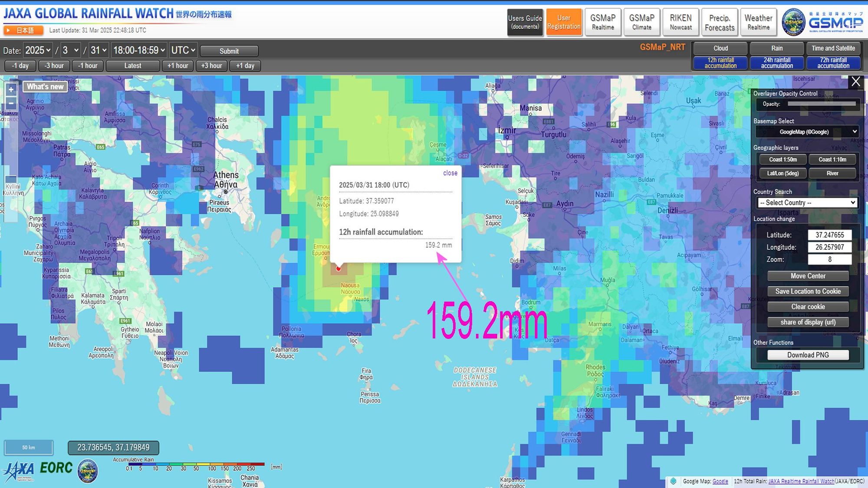Image resolution: width=868 pixels, height=488 pixels.
Task: Click the globe icon in map attribution
Action: click(x=673, y=481)
